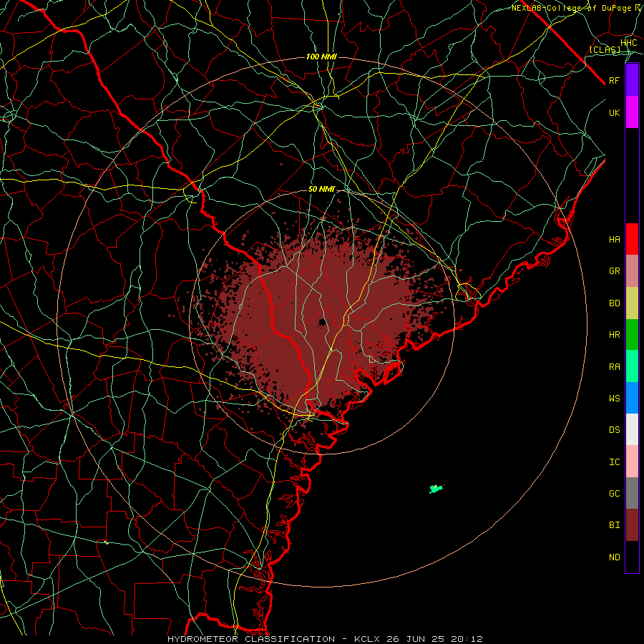Click the KCLX station identifier
This screenshot has height=644, width=644.
coord(367,639)
